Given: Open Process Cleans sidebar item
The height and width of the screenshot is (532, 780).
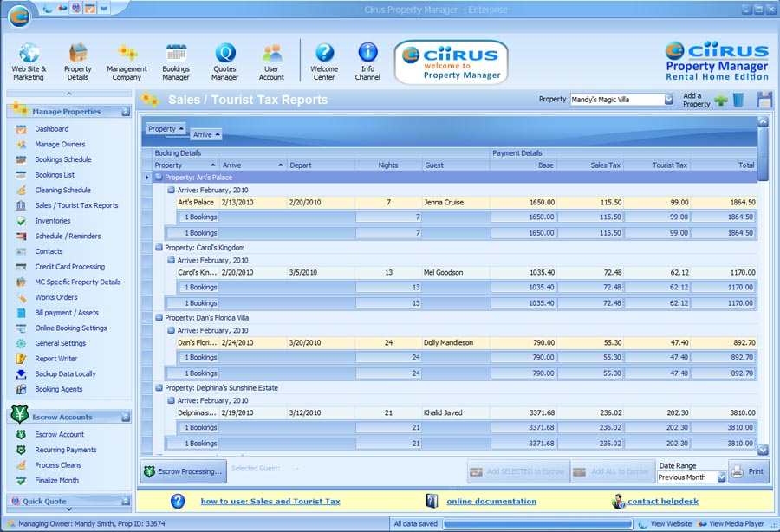Looking at the screenshot, I should pos(58,465).
